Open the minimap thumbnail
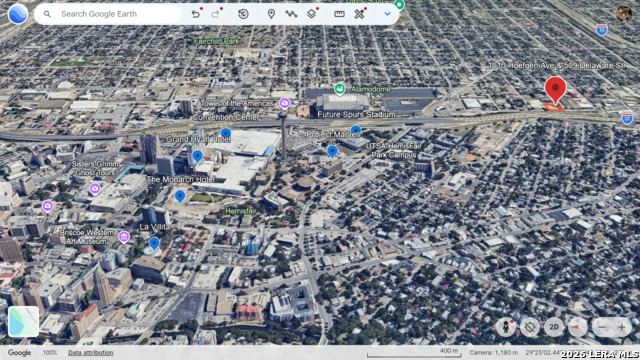The height and width of the screenshot is (360, 640). click(x=23, y=322)
